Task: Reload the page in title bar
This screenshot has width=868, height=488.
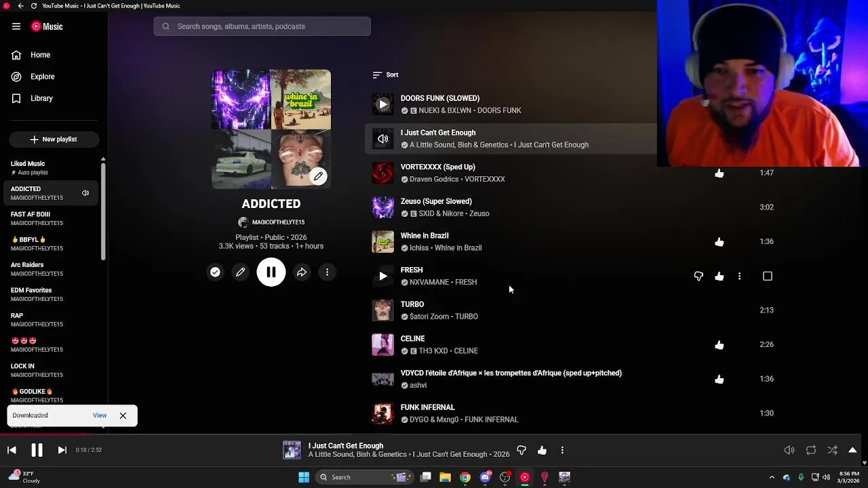Action: 34,5
